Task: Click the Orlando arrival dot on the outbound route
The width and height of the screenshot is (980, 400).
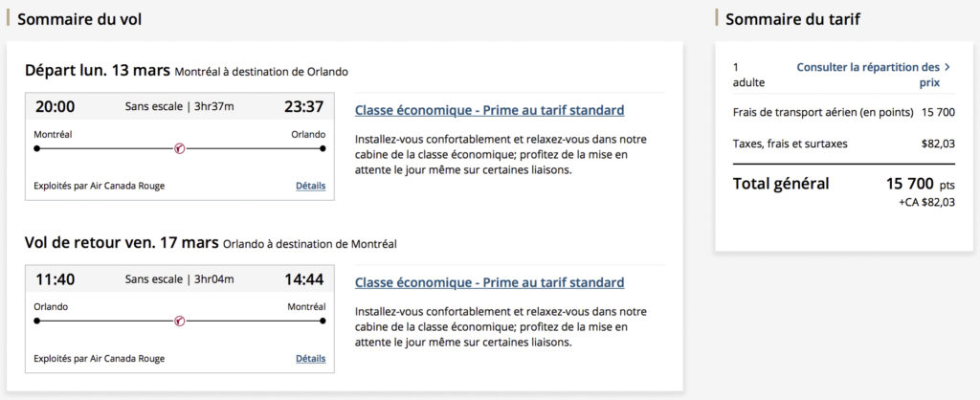Action: 323,148
